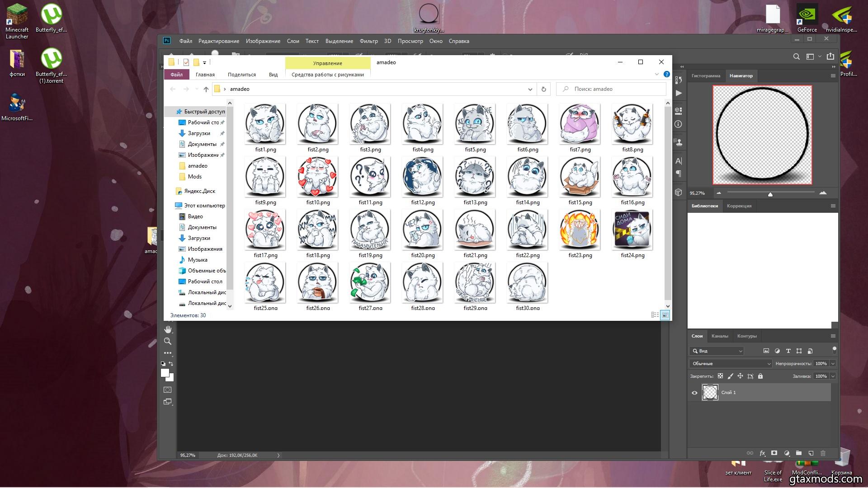Create a new layer
Screen dimensions: 868x488
[811, 453]
